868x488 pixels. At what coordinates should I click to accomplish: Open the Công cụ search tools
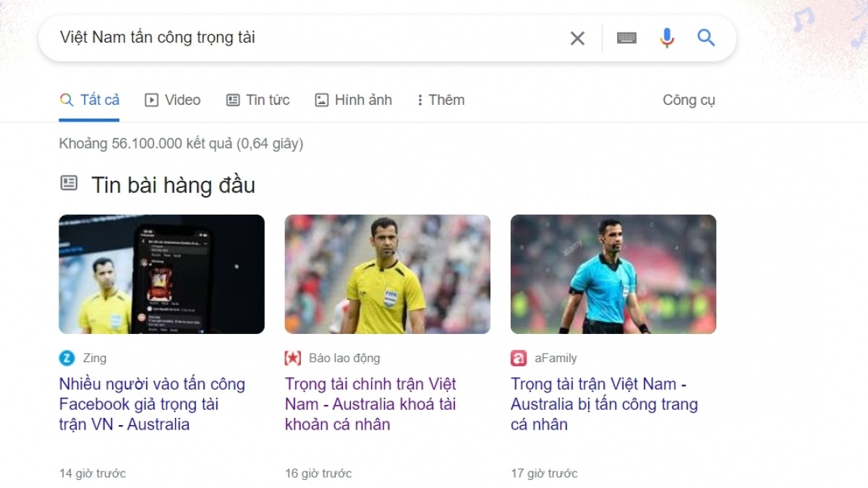point(689,100)
